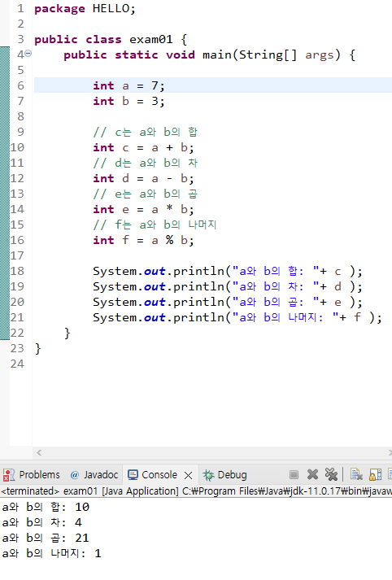
Task: Click line number 10 in the gutter
Action: [17, 147]
